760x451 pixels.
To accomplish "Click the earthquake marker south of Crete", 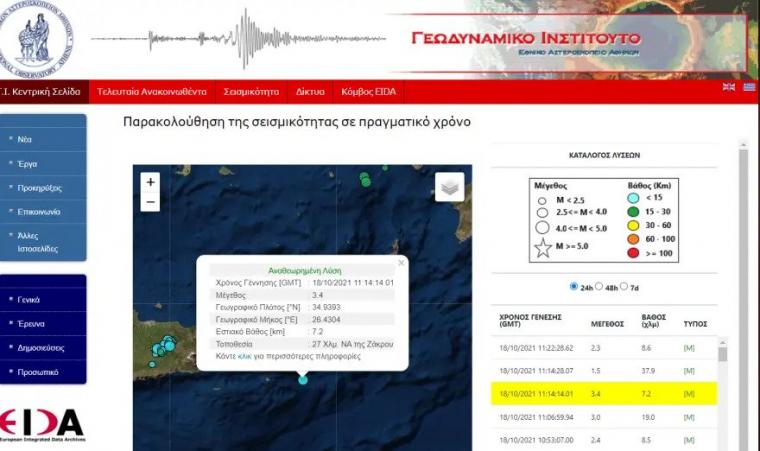I will click(303, 380).
